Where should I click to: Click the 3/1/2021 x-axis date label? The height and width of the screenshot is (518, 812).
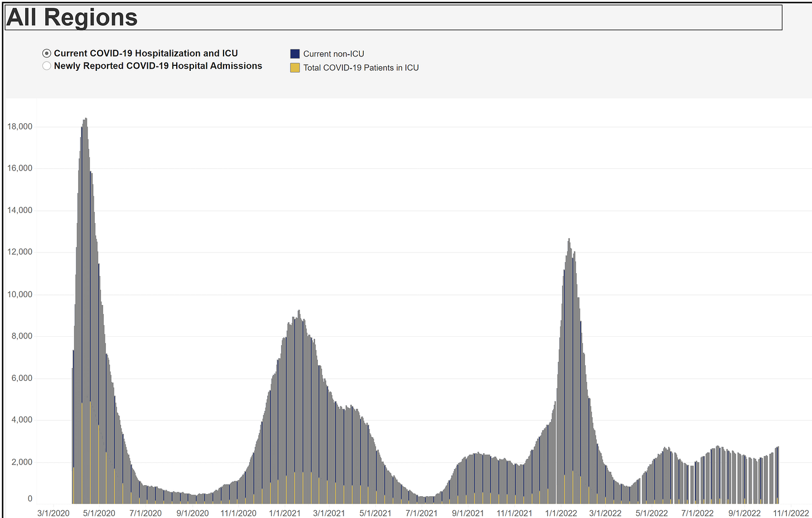click(329, 513)
